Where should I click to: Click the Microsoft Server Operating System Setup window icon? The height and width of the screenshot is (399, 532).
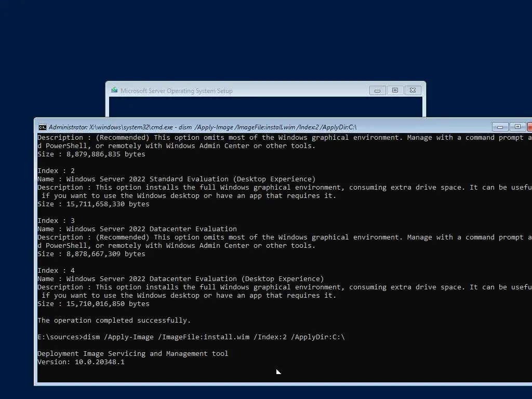[114, 90]
